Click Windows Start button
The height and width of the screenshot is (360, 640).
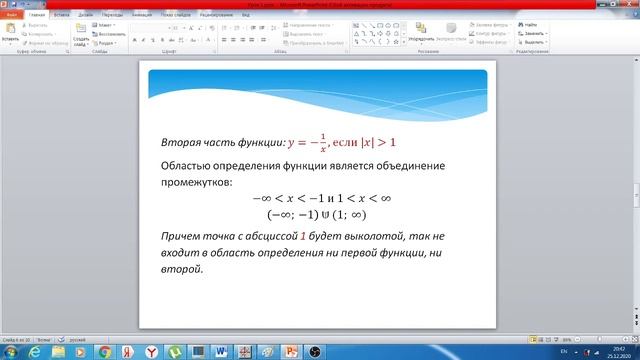tap(10, 352)
